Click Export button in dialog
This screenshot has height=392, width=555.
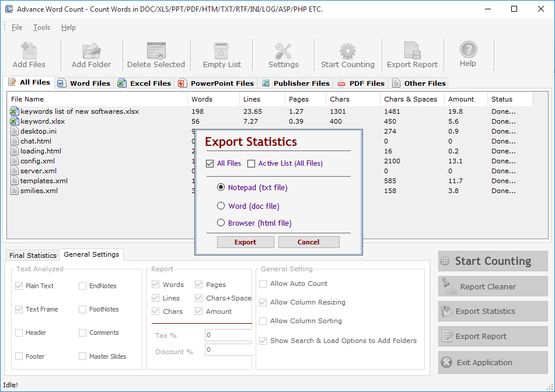(245, 242)
